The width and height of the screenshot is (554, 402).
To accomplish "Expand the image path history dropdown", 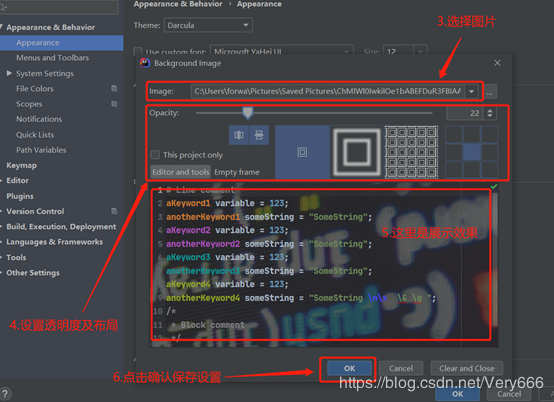I will pos(471,91).
